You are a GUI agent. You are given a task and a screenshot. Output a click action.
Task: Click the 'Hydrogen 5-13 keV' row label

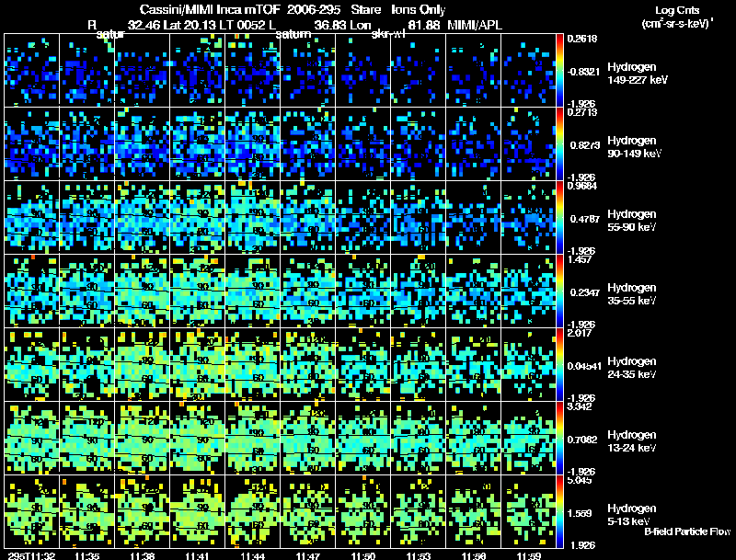(632, 515)
